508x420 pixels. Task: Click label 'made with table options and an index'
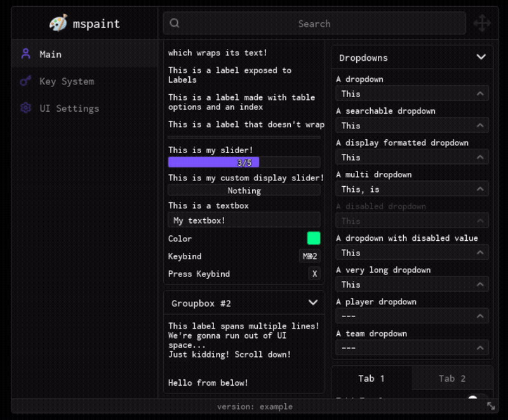click(241, 102)
